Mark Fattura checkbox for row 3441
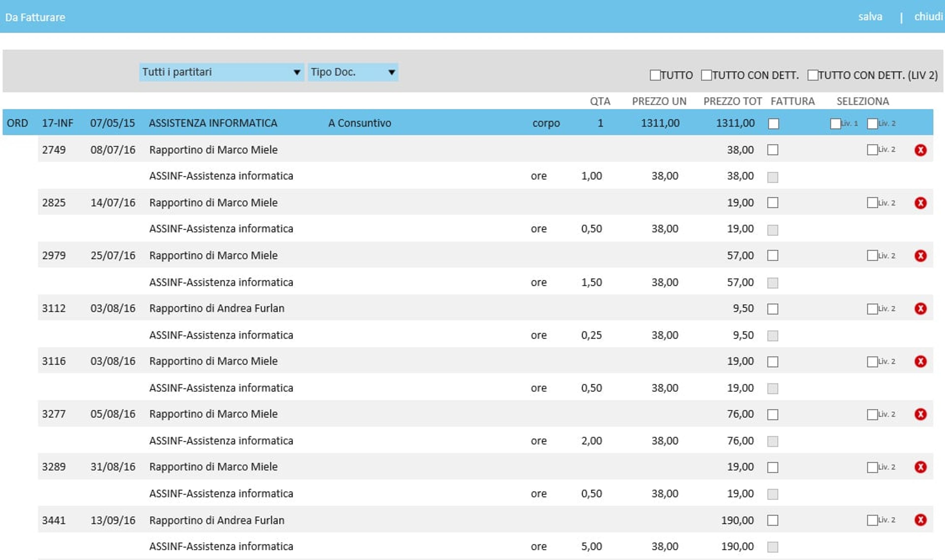 pyautogui.click(x=773, y=520)
